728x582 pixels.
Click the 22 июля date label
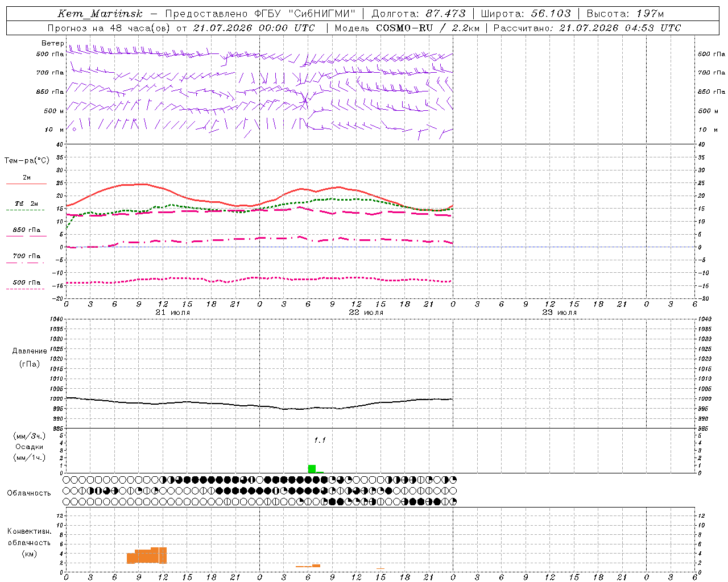[x=366, y=313]
